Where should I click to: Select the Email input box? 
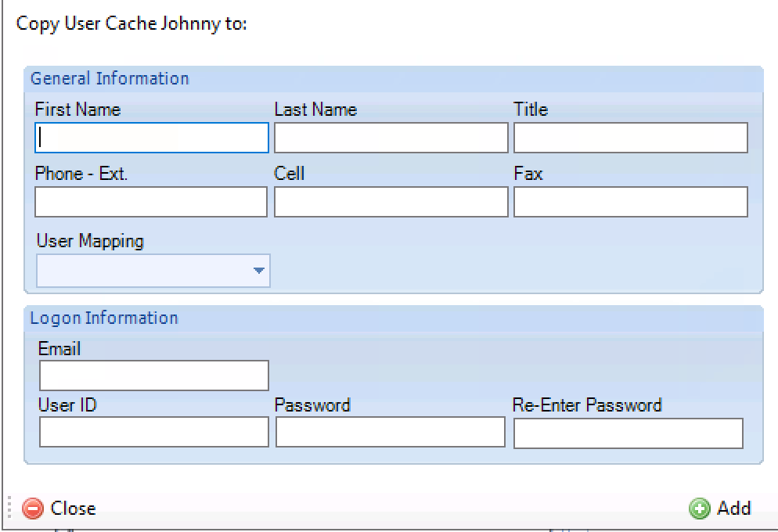[x=154, y=376]
